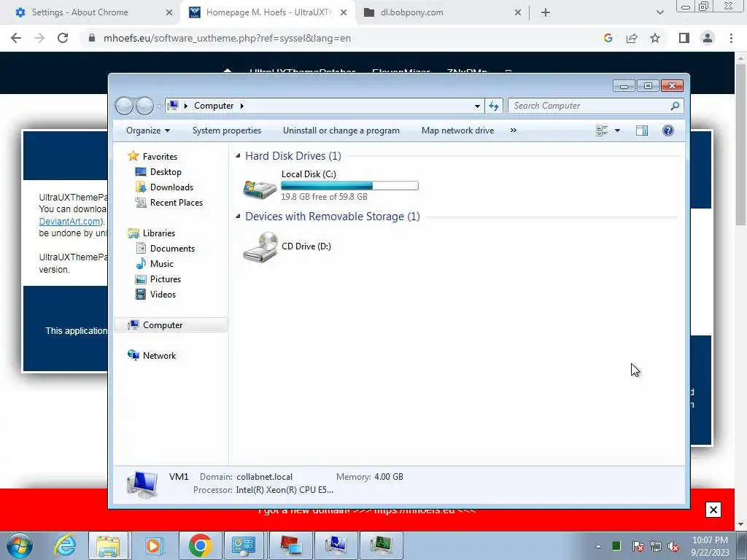
Task: Click System properties in toolbar
Action: [x=227, y=131]
